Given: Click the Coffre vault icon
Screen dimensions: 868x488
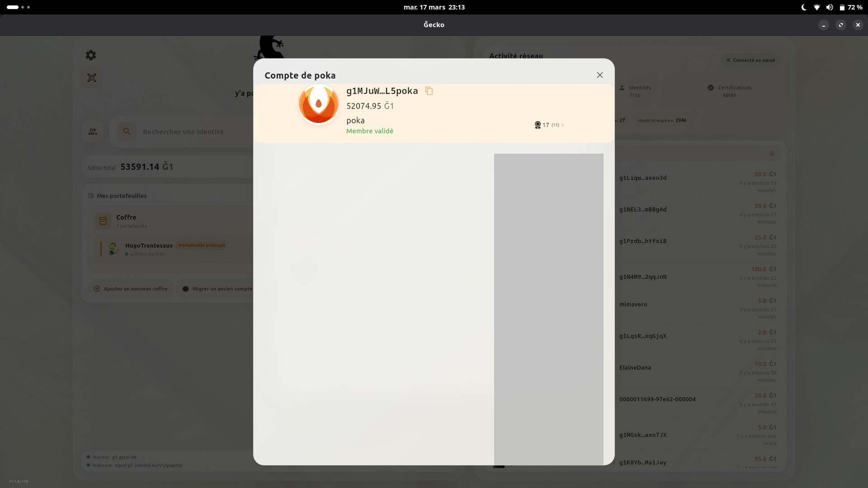Looking at the screenshot, I should [x=103, y=221].
